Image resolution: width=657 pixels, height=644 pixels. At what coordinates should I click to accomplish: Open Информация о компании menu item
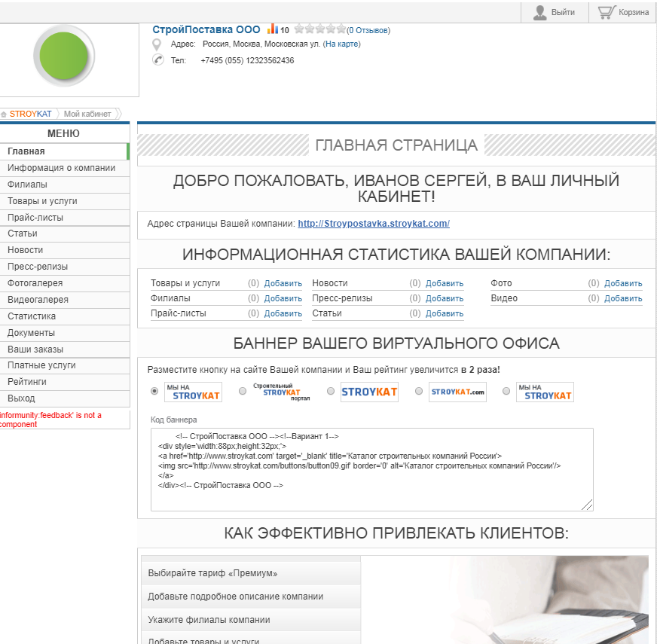pos(65,168)
